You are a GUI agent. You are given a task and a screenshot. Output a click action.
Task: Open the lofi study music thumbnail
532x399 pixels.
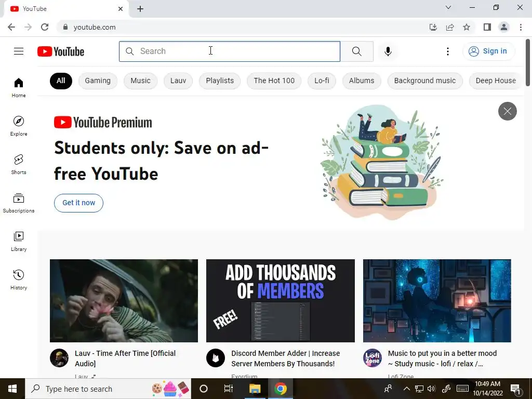pyautogui.click(x=437, y=301)
